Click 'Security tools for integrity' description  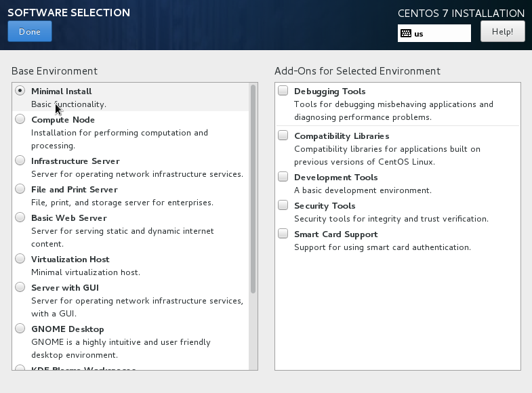pos(391,219)
